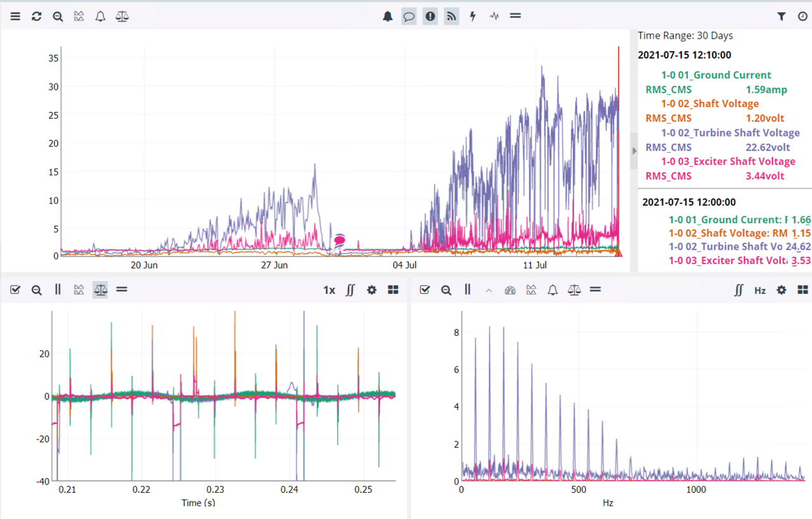Toggle the exclamation alert indicator button

coord(430,17)
